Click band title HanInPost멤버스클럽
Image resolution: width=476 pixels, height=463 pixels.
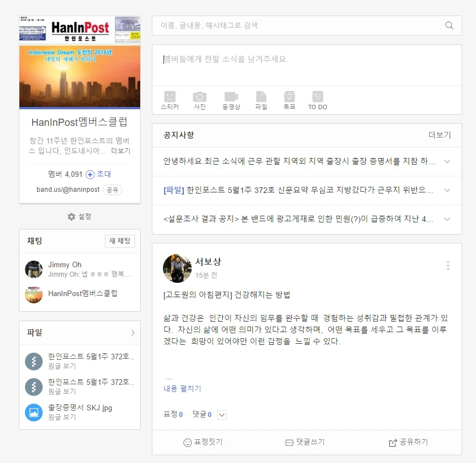coord(80,122)
